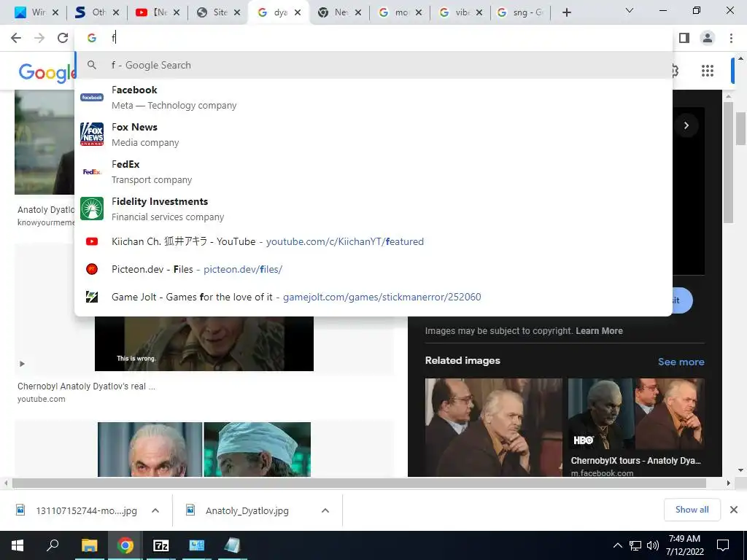Viewport: 747px width, 560px height.
Task: Expand options for Anatoly_Dyatlov.jpg download
Action: pos(325,510)
